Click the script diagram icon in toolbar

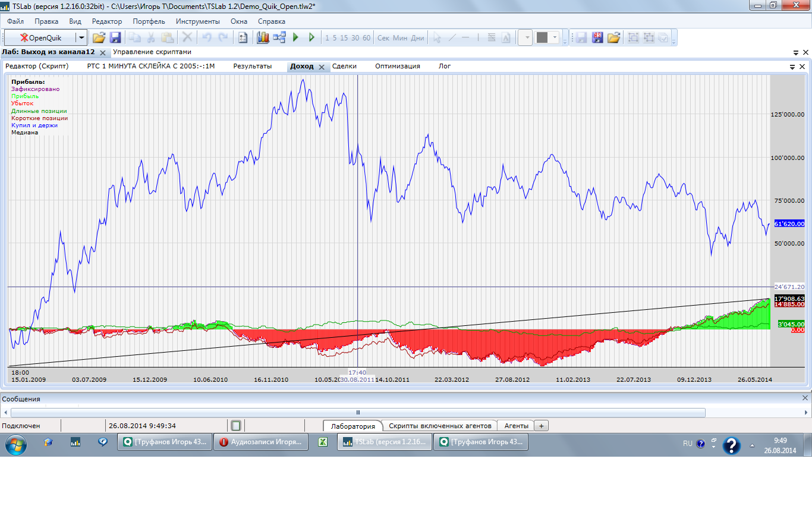pos(279,37)
